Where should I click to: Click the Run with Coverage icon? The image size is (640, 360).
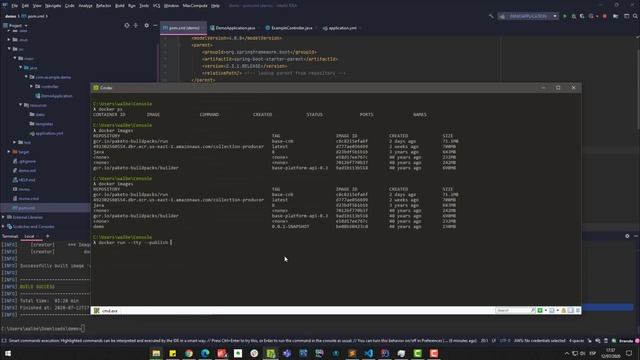pos(582,16)
